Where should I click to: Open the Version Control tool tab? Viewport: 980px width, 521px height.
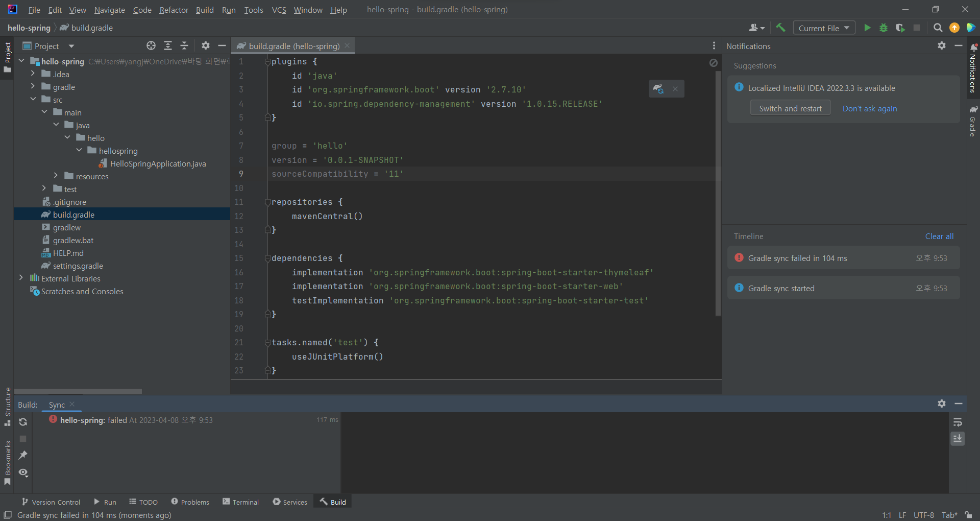coord(51,502)
